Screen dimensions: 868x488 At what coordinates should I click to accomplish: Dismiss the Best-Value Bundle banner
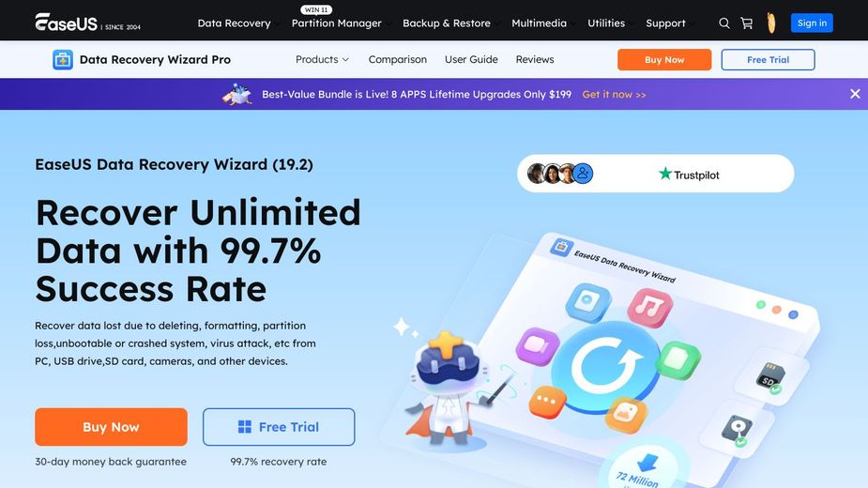tap(855, 94)
